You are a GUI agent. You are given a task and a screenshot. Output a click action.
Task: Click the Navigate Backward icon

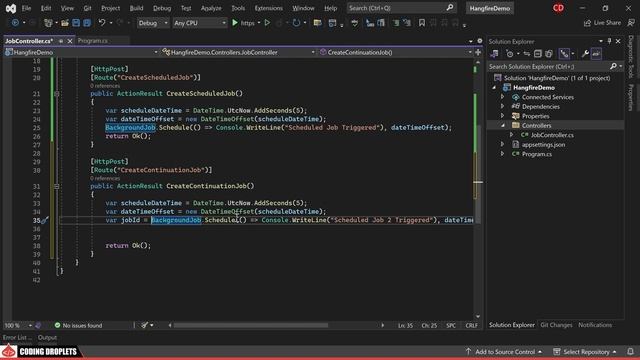[15, 23]
